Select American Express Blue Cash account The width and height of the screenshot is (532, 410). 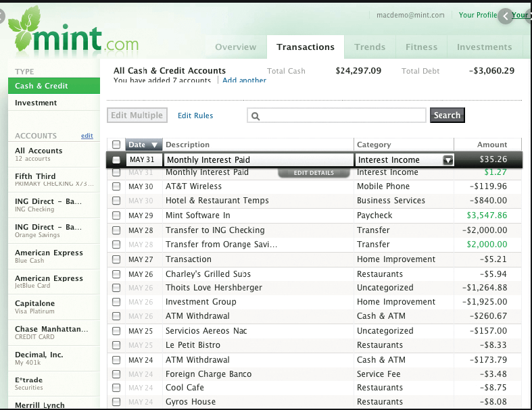[54, 257]
